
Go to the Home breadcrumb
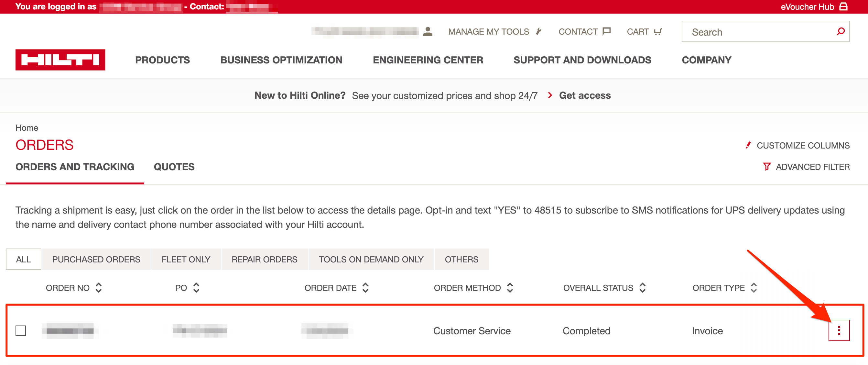tap(27, 128)
